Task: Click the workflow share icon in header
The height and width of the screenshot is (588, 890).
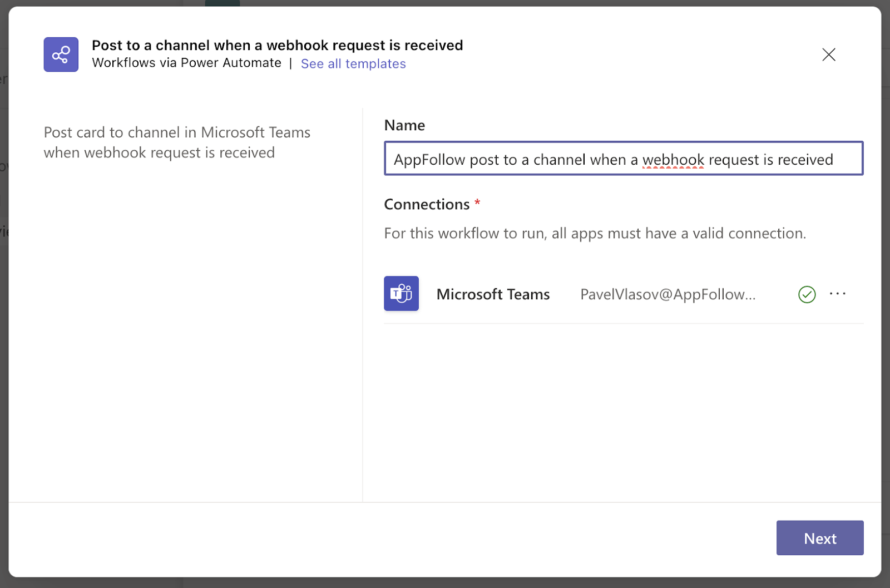Action: click(x=61, y=55)
